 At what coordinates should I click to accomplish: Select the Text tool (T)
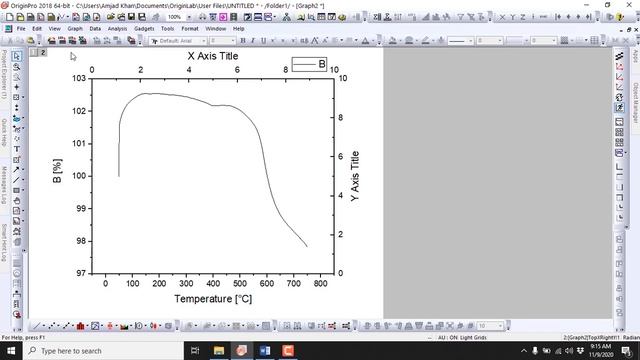(x=17, y=149)
